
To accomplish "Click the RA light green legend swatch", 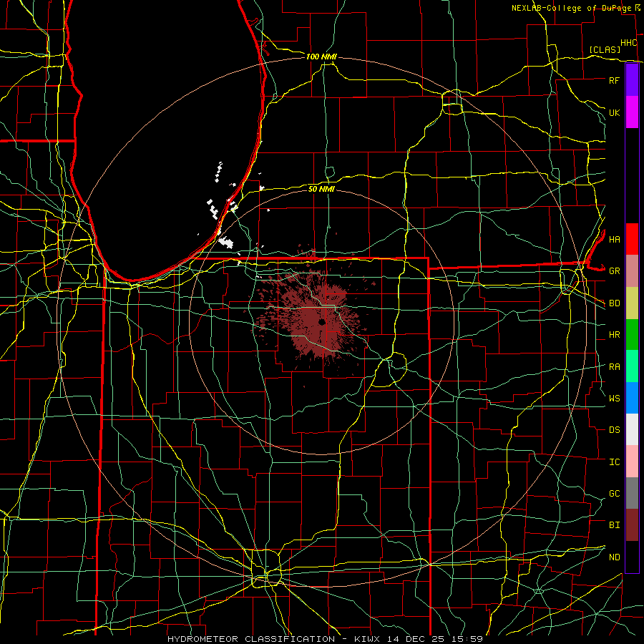I will point(632,366).
